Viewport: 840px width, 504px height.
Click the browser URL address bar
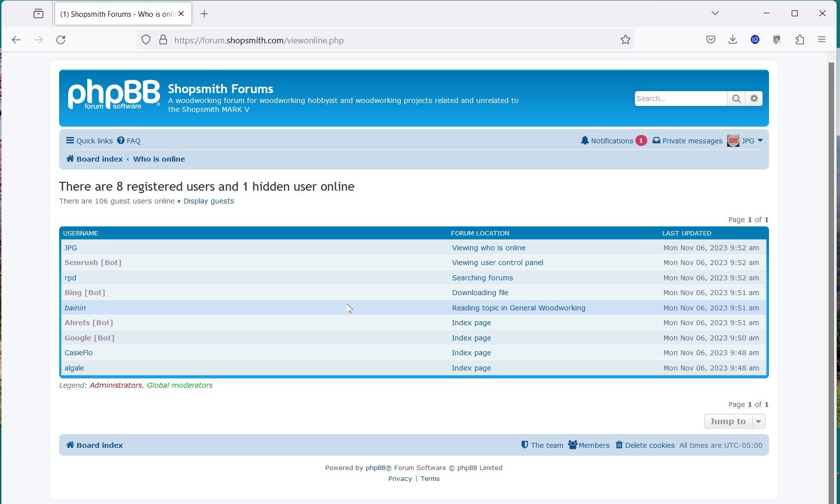(x=385, y=40)
